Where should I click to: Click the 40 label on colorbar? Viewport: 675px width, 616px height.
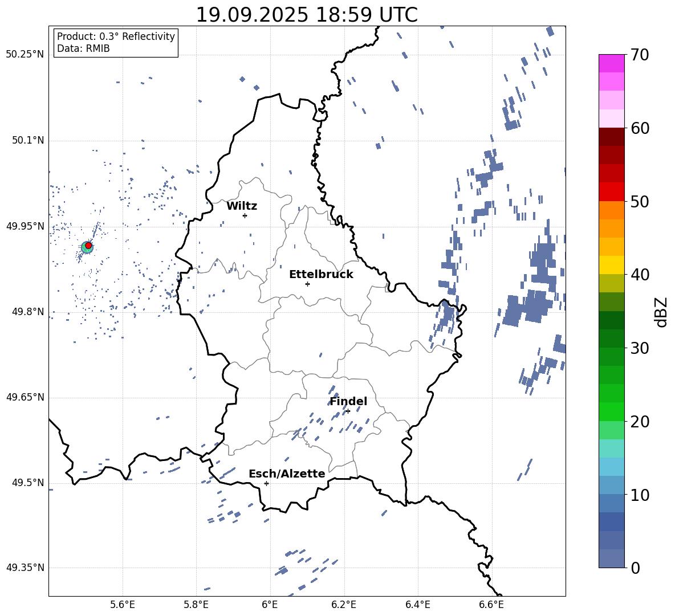(x=640, y=275)
